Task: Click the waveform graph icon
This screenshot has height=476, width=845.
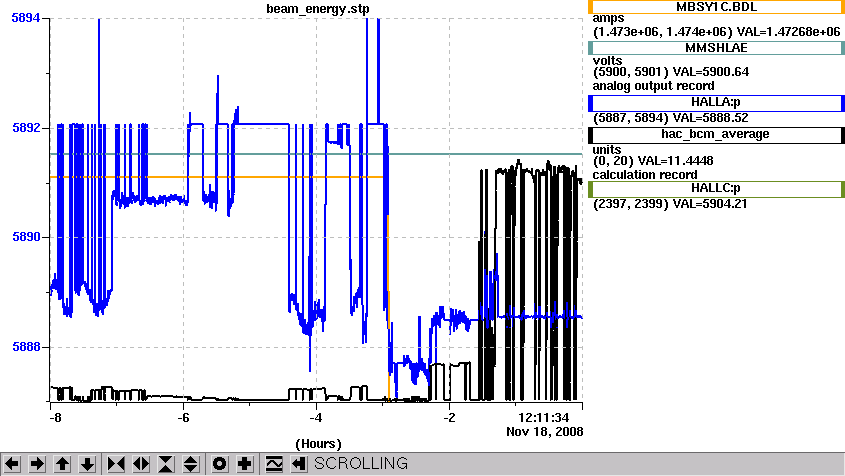Action: tap(274, 464)
